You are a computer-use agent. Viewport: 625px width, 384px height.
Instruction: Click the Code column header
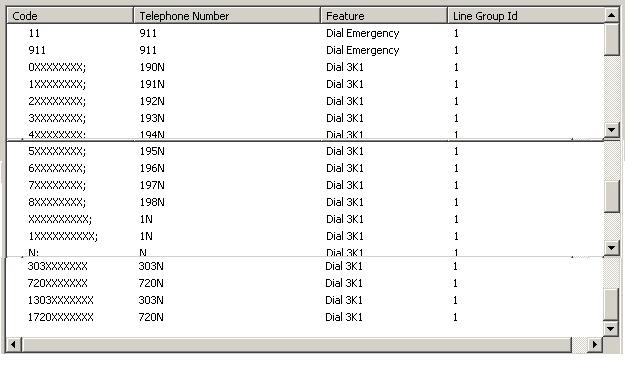pos(70,16)
